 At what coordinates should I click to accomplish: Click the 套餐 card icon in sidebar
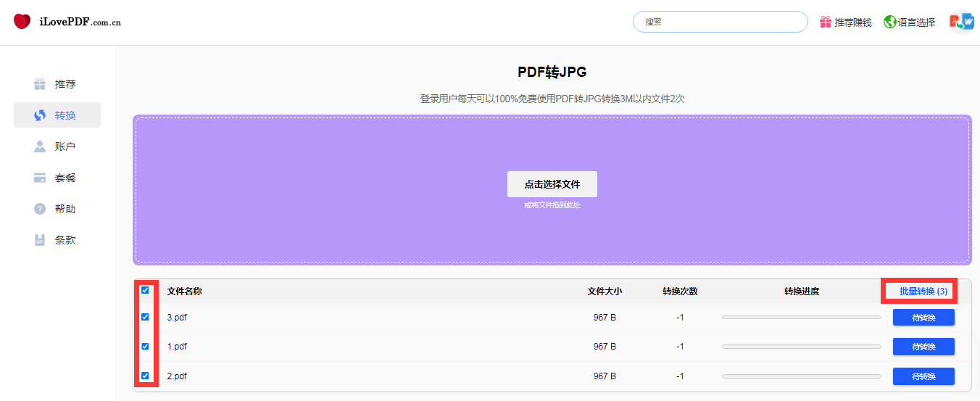tap(40, 178)
